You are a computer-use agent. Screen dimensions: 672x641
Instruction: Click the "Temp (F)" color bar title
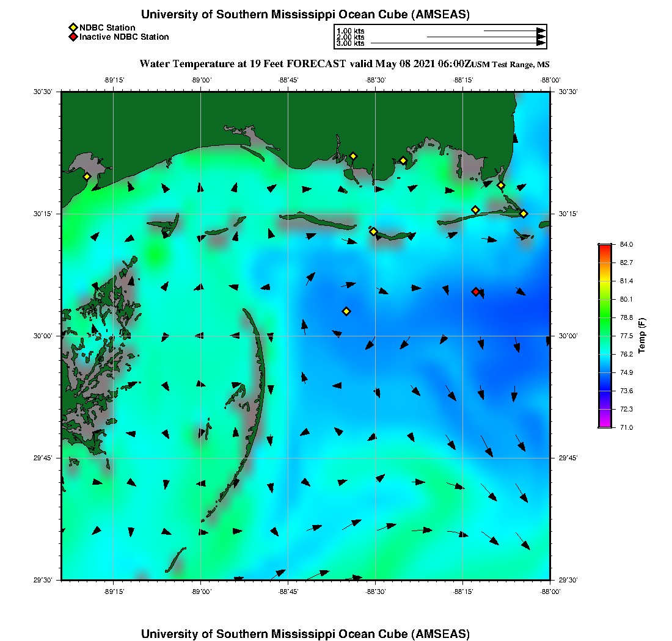642,336
